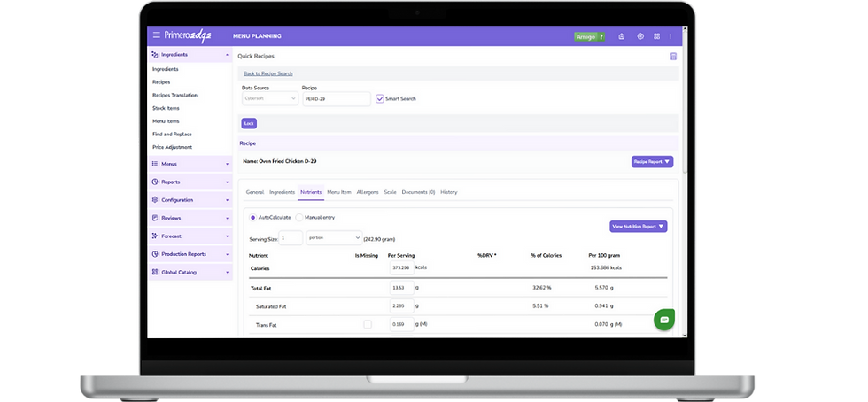
Task: Click the Calories per serving field
Action: (x=401, y=268)
